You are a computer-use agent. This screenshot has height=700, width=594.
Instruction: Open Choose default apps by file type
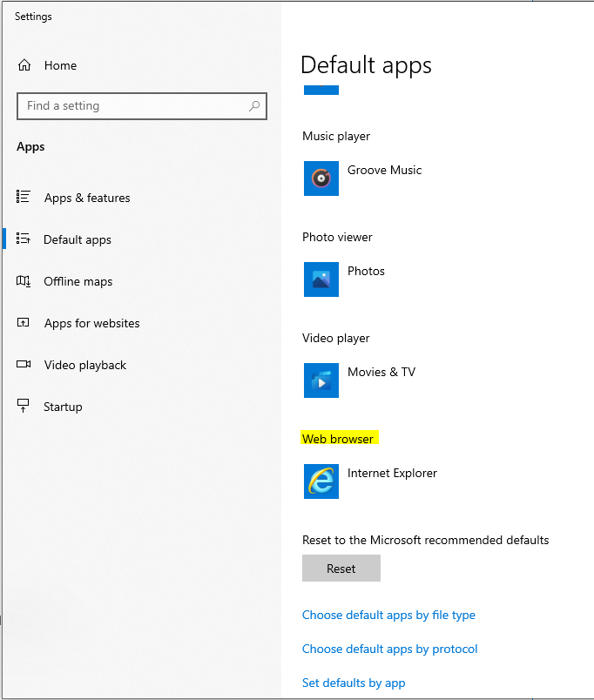388,616
